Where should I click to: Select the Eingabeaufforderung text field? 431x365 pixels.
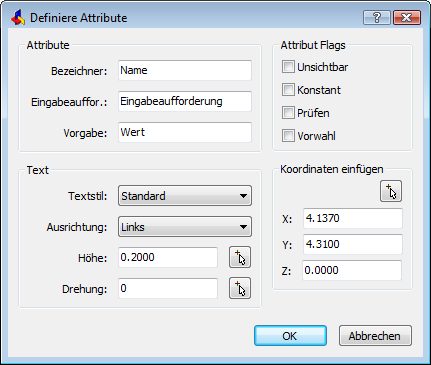(x=185, y=101)
